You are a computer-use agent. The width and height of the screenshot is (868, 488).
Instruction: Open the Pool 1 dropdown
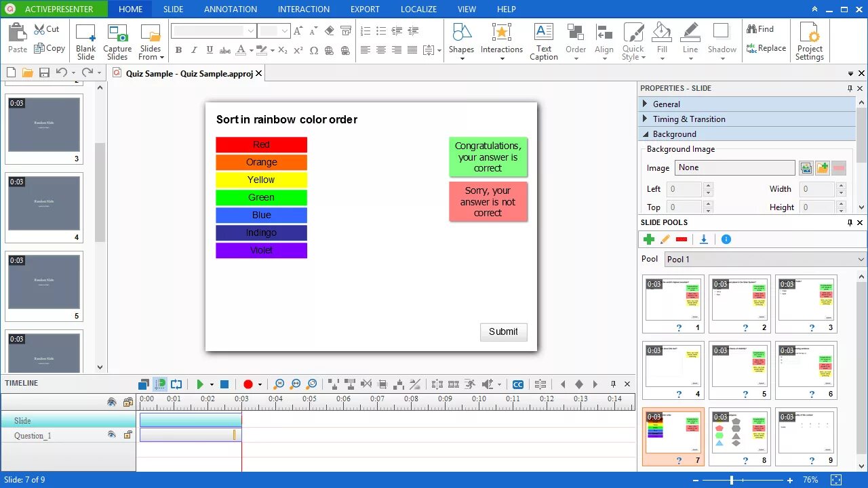click(765, 259)
